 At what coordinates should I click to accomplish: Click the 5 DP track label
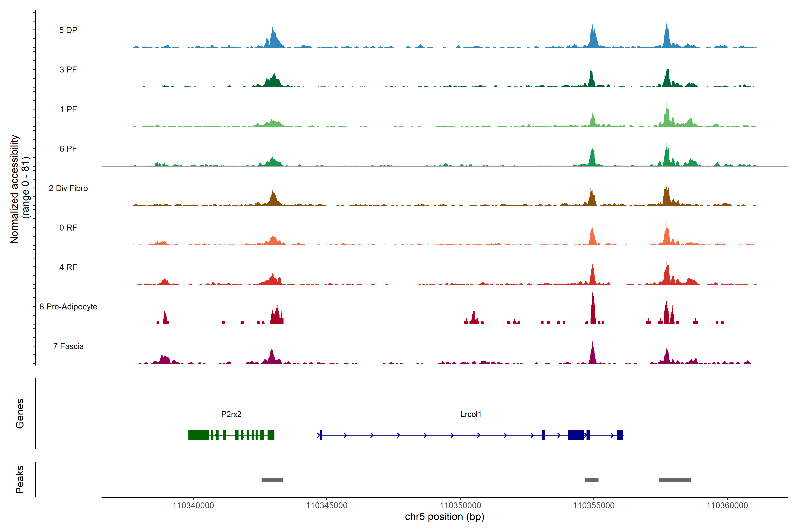[68, 30]
